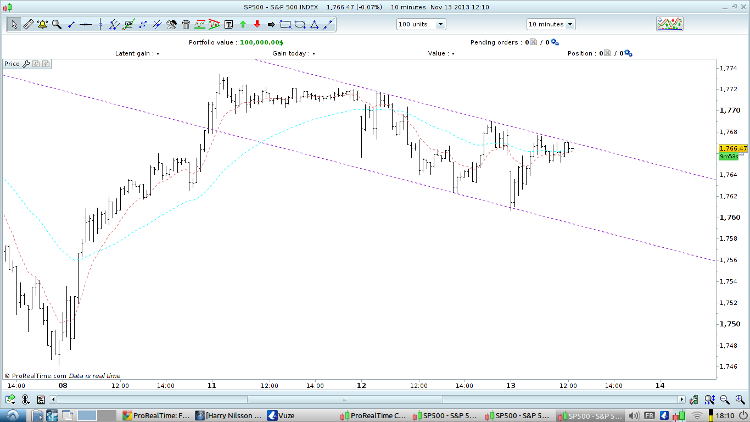Open the KDE application launcher menu
This screenshot has width=750, height=422.
pos(13,415)
